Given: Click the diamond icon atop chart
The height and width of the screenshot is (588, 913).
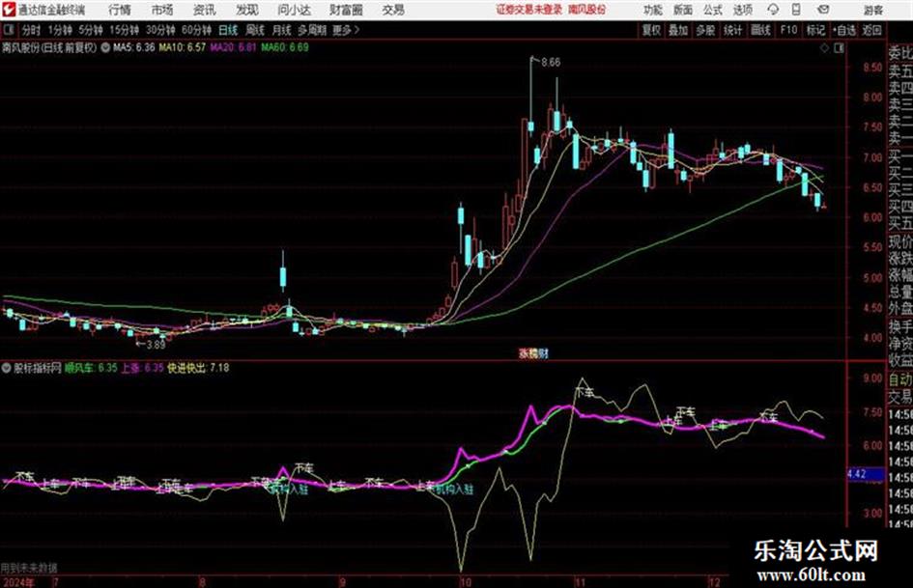Looking at the screenshot, I should (x=824, y=48).
